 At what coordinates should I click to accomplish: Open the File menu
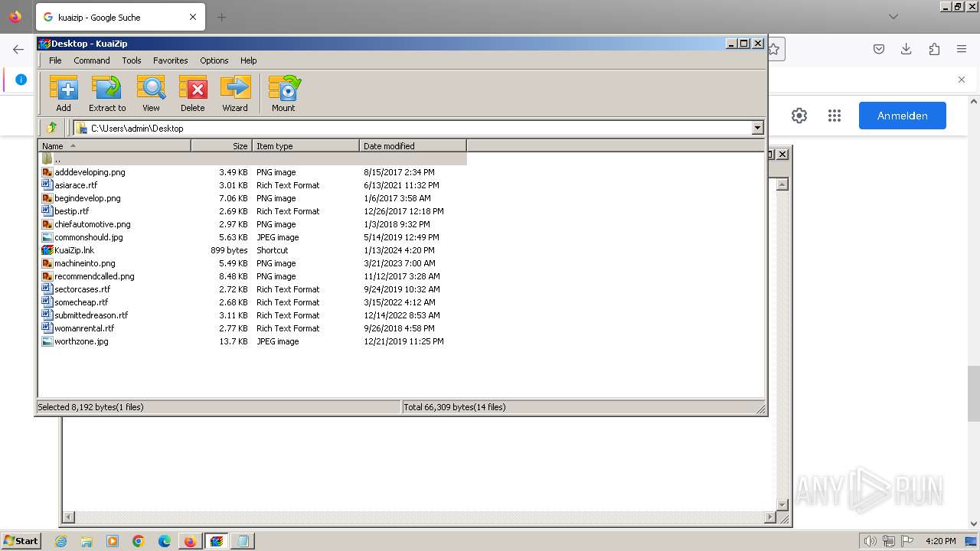[x=55, y=60]
